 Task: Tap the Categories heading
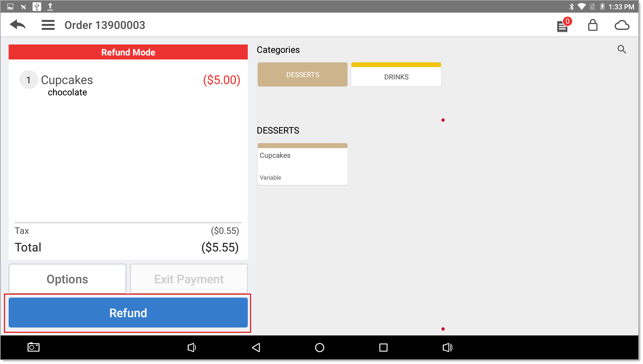pyautogui.click(x=278, y=50)
